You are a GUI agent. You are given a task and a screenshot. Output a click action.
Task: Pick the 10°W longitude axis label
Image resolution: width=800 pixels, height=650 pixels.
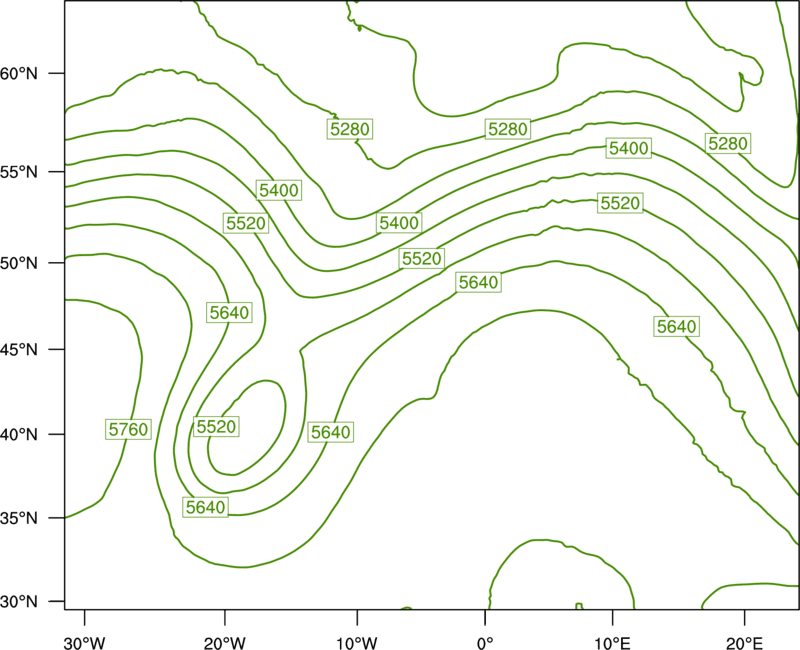tap(357, 643)
